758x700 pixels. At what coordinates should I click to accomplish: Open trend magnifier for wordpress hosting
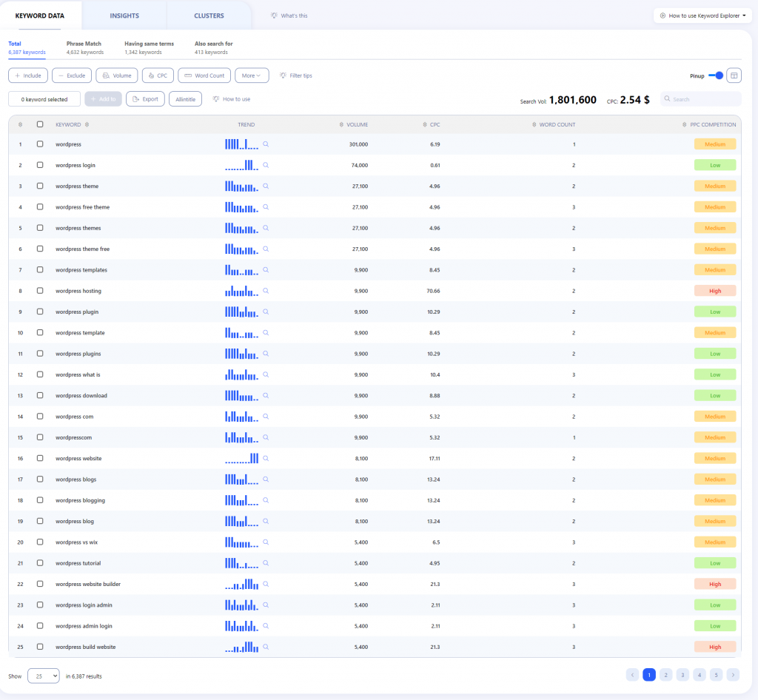click(x=266, y=291)
